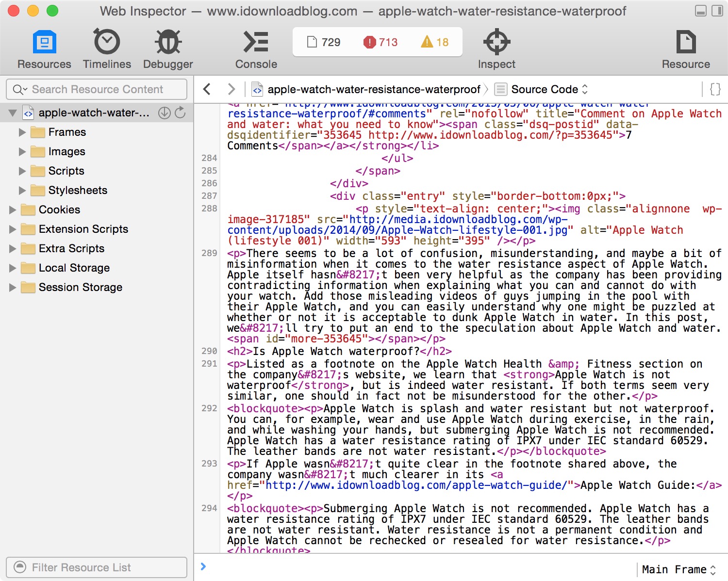
Task: Click the apple-watch-water-resistance-waterproof breadcrumb
Action: click(x=366, y=89)
